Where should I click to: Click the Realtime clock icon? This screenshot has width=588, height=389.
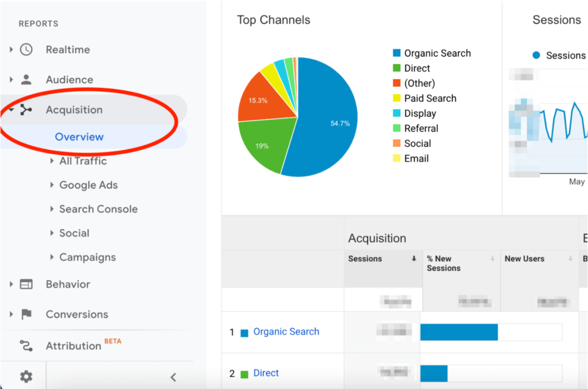pos(26,49)
